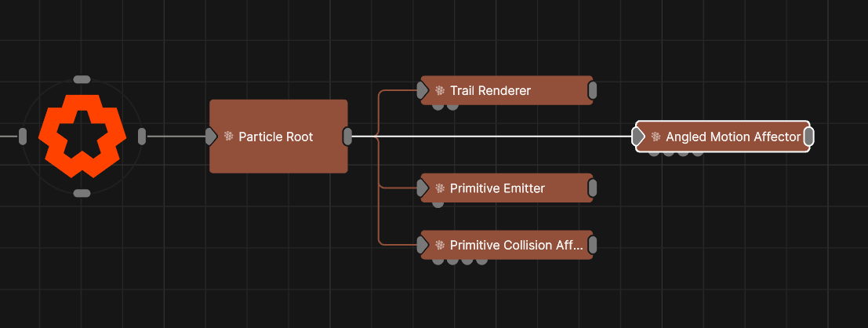Click the orange Root node logo
Screen dimensions: 868x328
82,137
